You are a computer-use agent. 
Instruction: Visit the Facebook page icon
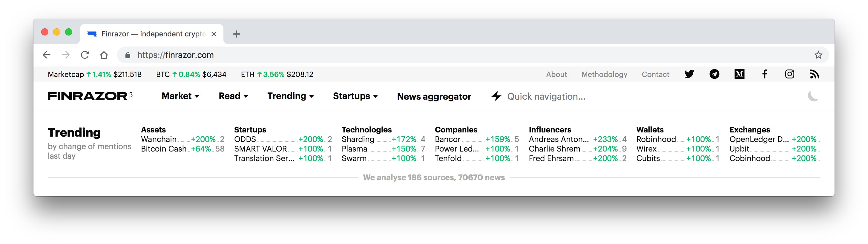point(765,74)
